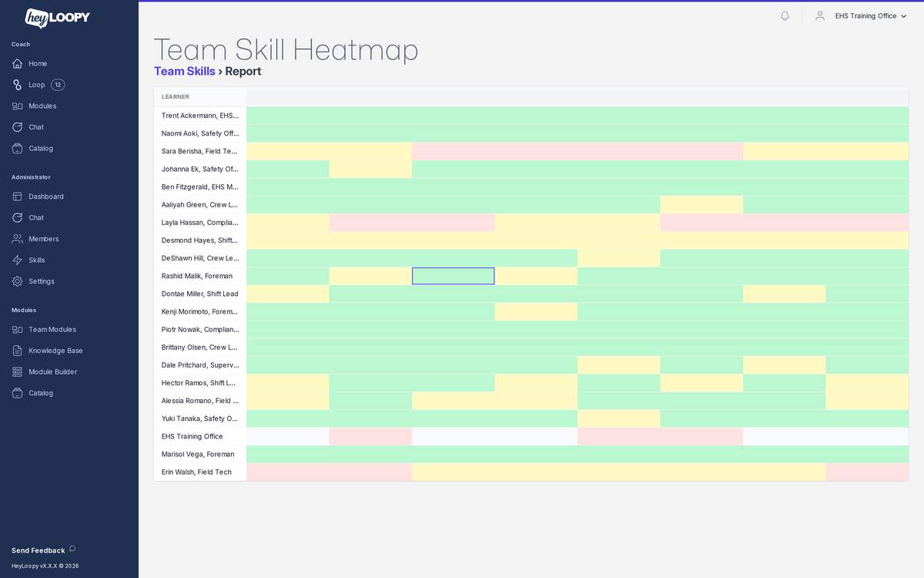Click the Catalog icon under Coach

[17, 148]
